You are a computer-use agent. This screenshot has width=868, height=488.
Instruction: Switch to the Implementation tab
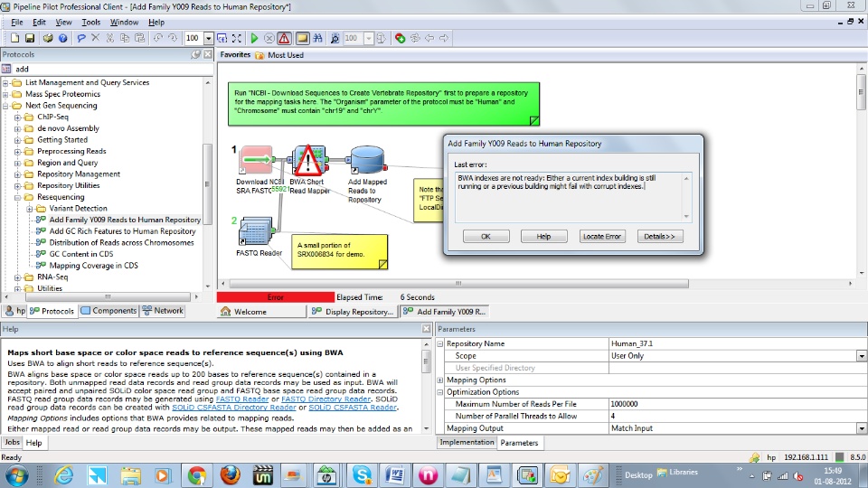(x=467, y=443)
